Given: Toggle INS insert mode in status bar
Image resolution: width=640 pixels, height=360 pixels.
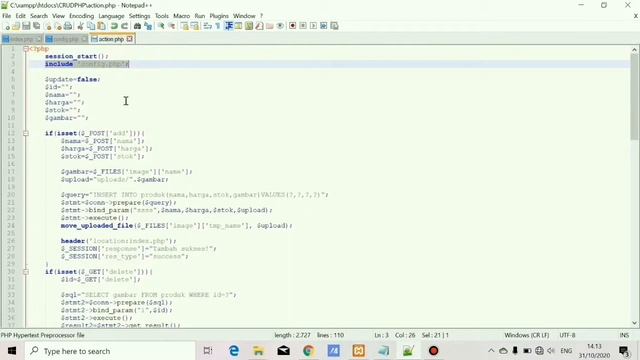Looking at the screenshot, I should 624,335.
